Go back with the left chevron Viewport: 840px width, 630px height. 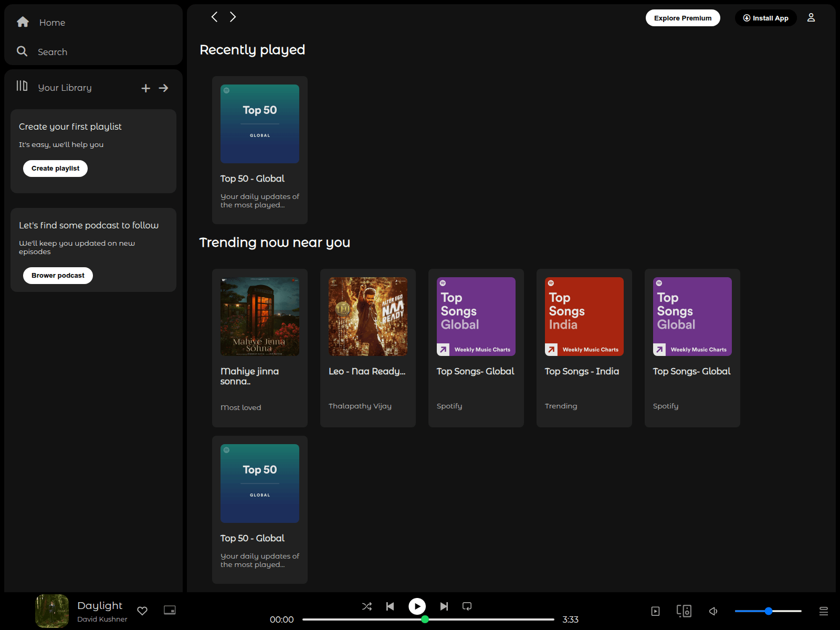tap(214, 17)
